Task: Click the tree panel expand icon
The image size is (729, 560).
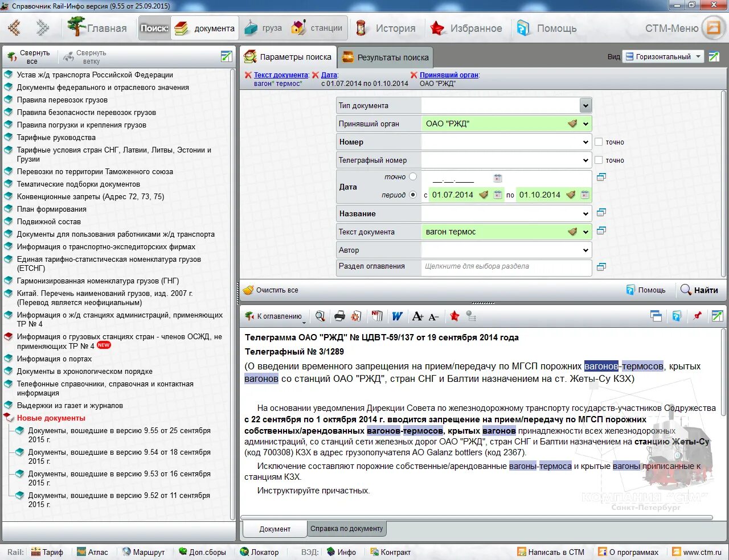Action: (x=226, y=56)
